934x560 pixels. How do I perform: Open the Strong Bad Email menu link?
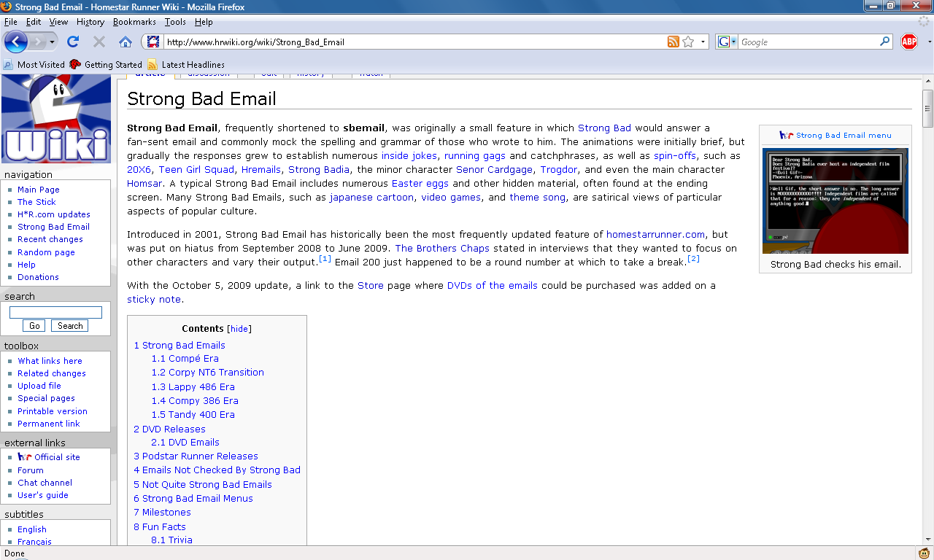844,135
